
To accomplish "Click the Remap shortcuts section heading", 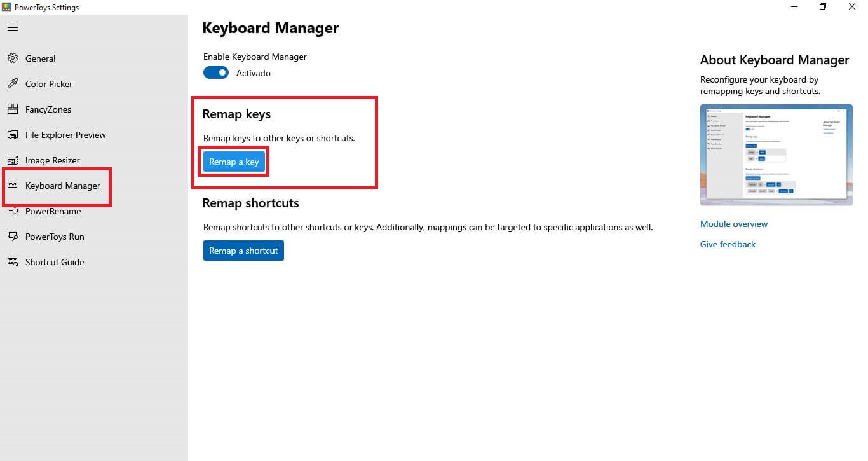I will [x=250, y=203].
